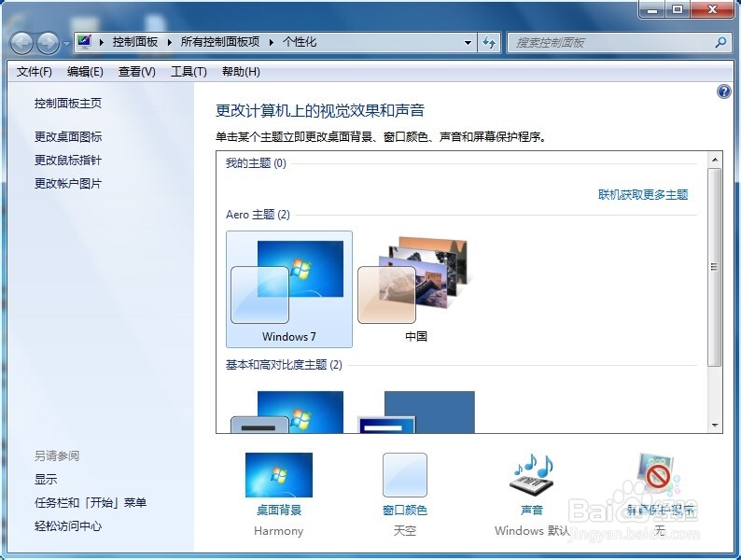741x560 pixels.
Task: Click 控制面板 breadcrumb in address bar
Action: coord(135,42)
